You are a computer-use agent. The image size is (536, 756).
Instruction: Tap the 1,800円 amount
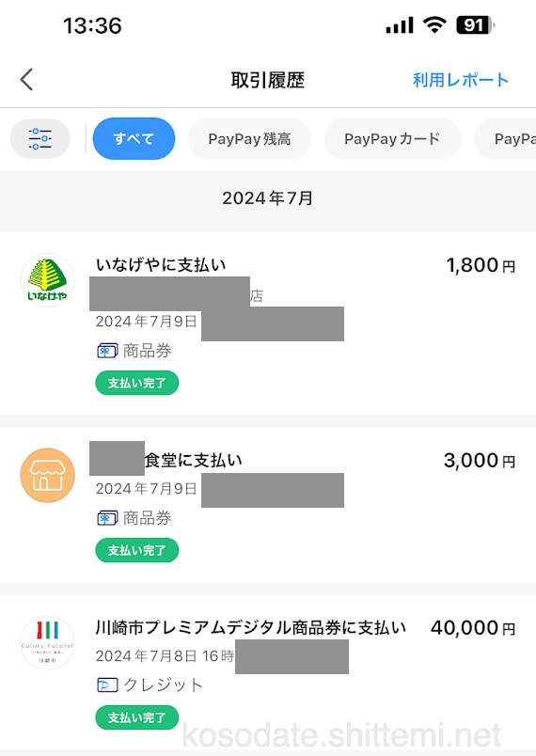481,265
